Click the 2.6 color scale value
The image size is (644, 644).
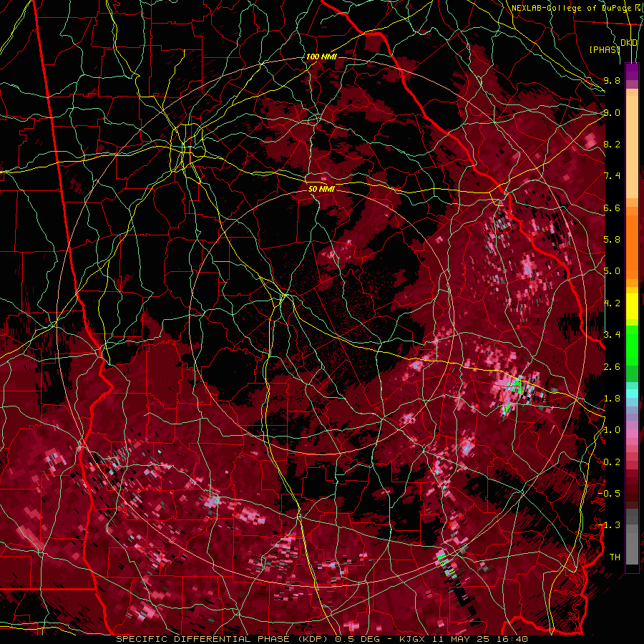[612, 367]
